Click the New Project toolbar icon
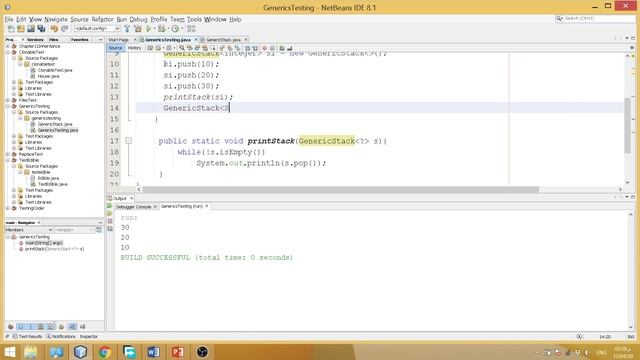The width and height of the screenshot is (640, 360). click(x=21, y=29)
